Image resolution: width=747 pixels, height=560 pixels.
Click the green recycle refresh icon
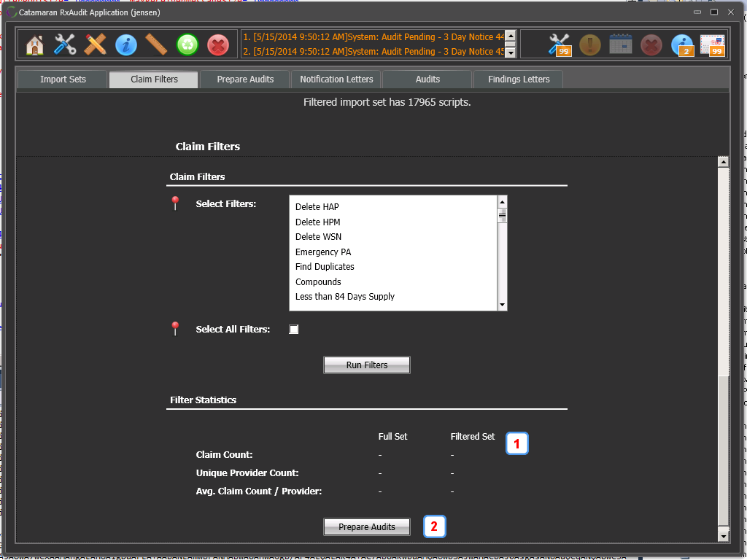coord(187,45)
